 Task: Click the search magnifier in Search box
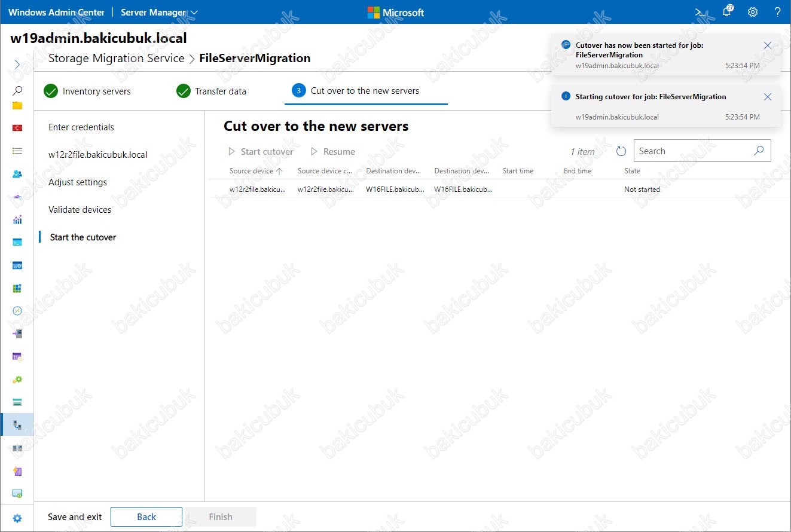(759, 151)
